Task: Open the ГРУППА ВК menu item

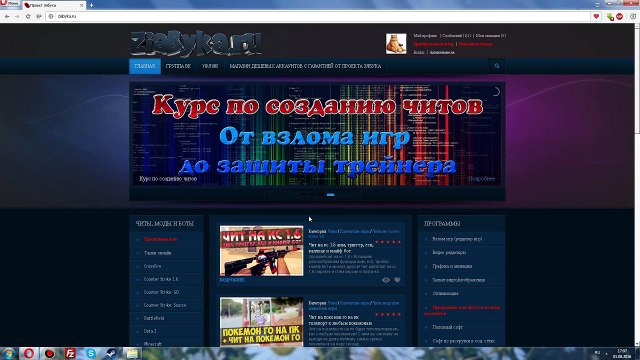Action: click(x=178, y=66)
